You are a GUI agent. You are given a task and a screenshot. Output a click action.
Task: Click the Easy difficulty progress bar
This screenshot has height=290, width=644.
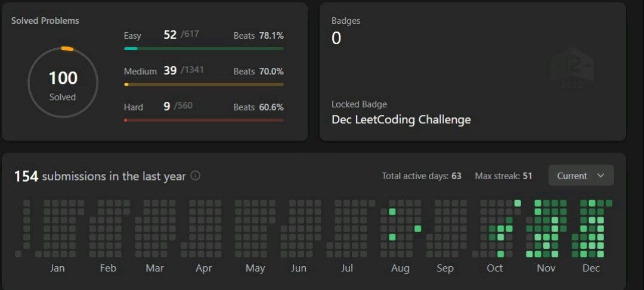click(x=204, y=48)
